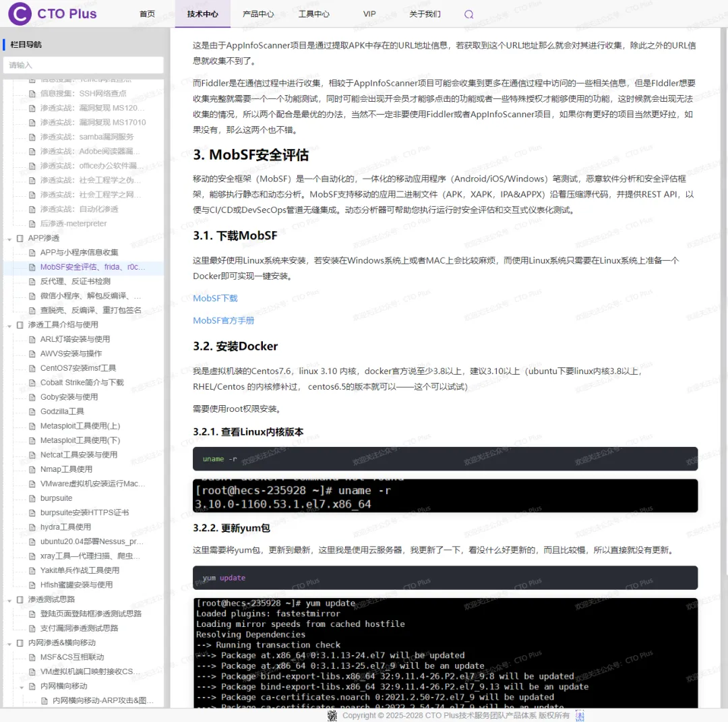728x722 pixels.
Task: Open xray工具—代理扫描 article
Action: coord(90,555)
